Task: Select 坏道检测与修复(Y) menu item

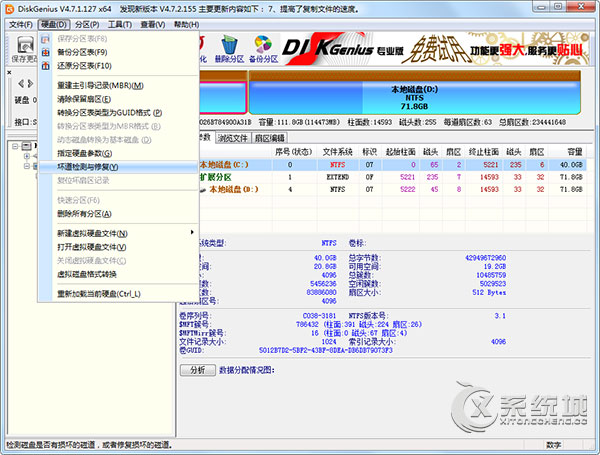Action: pos(119,167)
